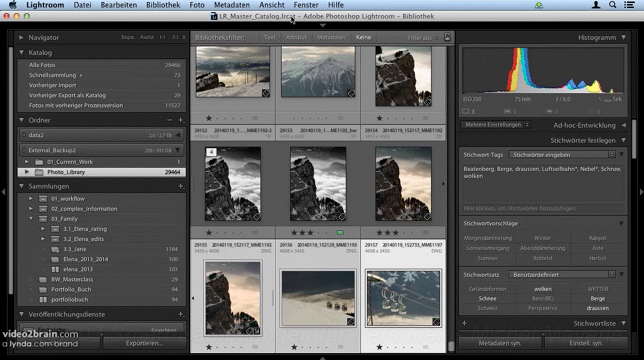Click the Photo_Library folder icon
The image size is (644, 360).
pos(39,172)
